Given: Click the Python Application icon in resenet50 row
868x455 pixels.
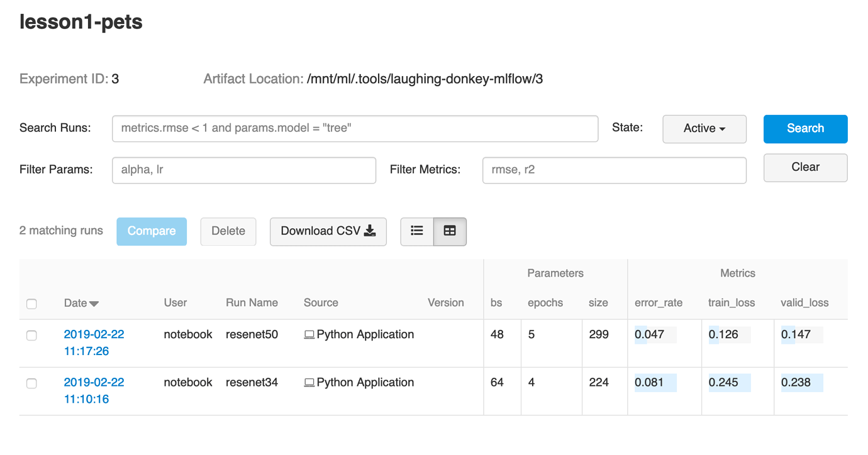Looking at the screenshot, I should [x=309, y=334].
